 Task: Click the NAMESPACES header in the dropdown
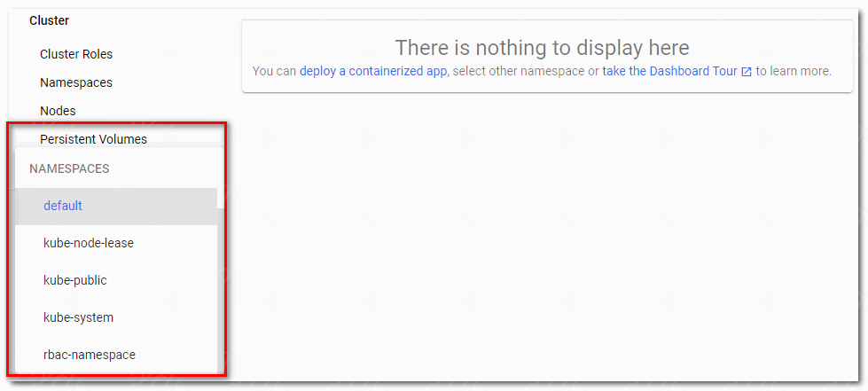point(69,168)
